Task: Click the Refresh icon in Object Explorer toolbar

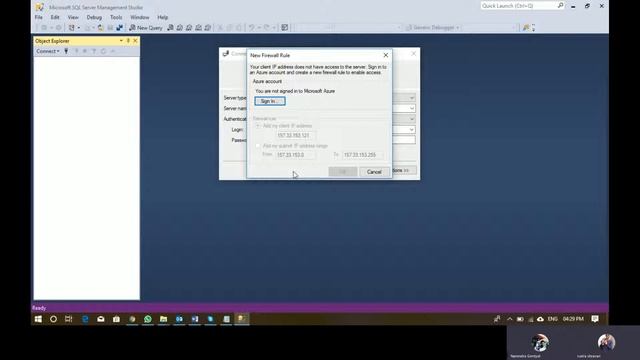Action: (x=103, y=51)
